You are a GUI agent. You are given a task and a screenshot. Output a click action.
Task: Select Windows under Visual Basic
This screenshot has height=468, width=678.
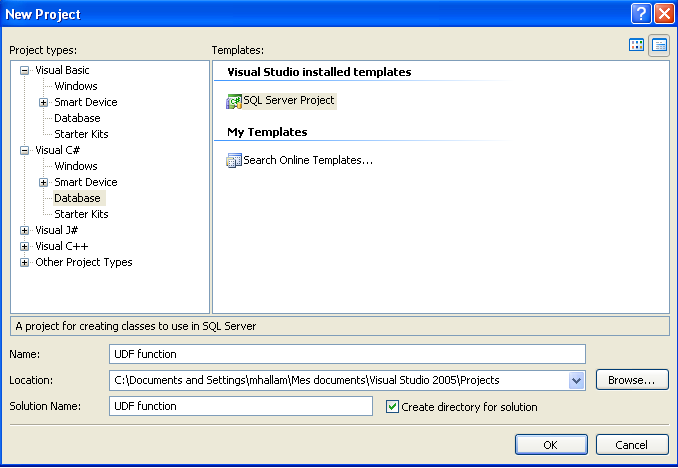coord(76,86)
